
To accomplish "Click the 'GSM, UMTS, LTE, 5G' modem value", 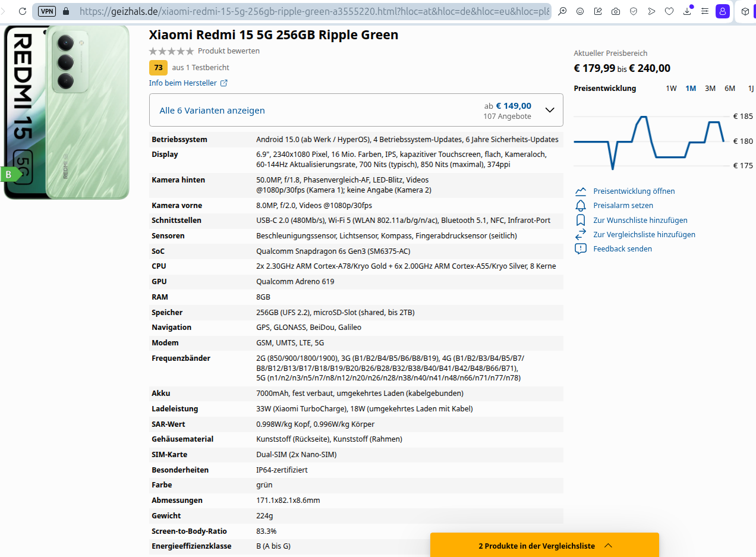I will click(x=290, y=343).
